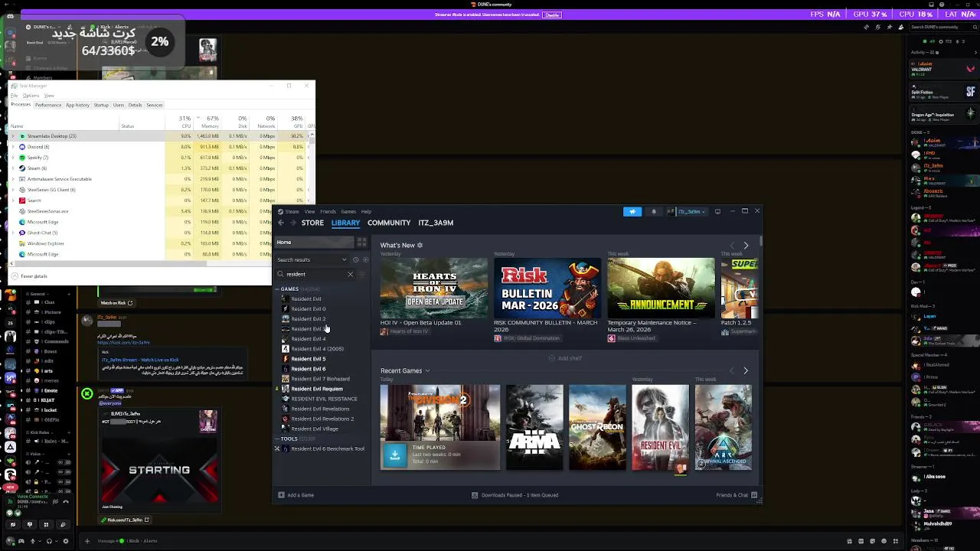Collapse TOOLS section in library list
The image size is (980, 551).
(x=277, y=439)
